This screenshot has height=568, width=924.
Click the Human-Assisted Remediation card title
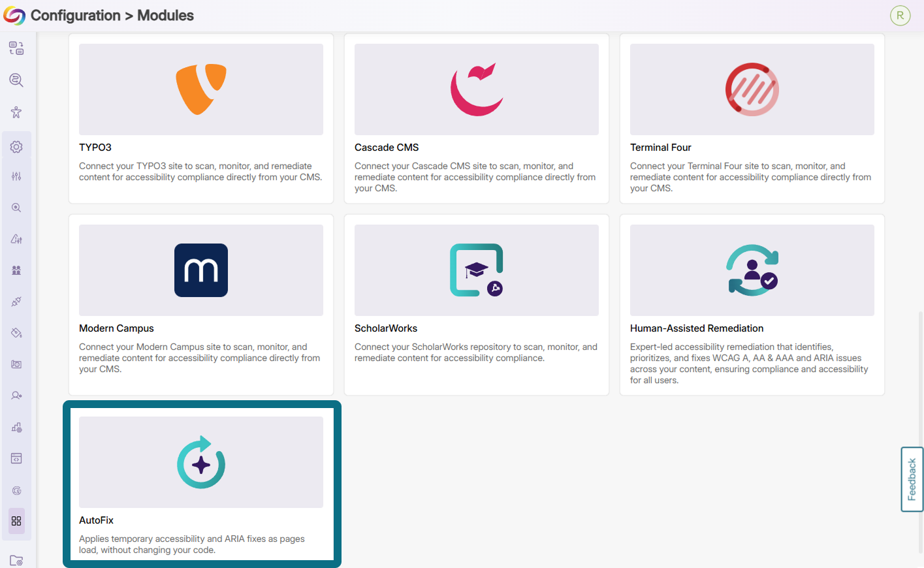[697, 328]
